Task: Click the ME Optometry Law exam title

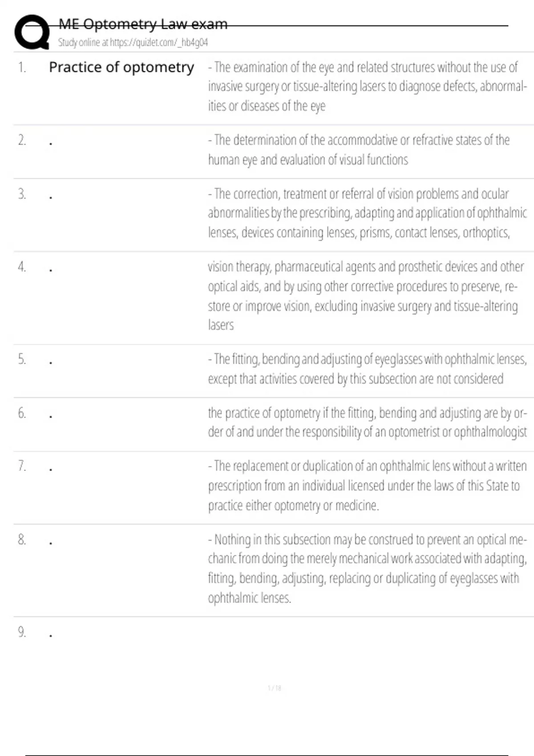Action: 143,24
